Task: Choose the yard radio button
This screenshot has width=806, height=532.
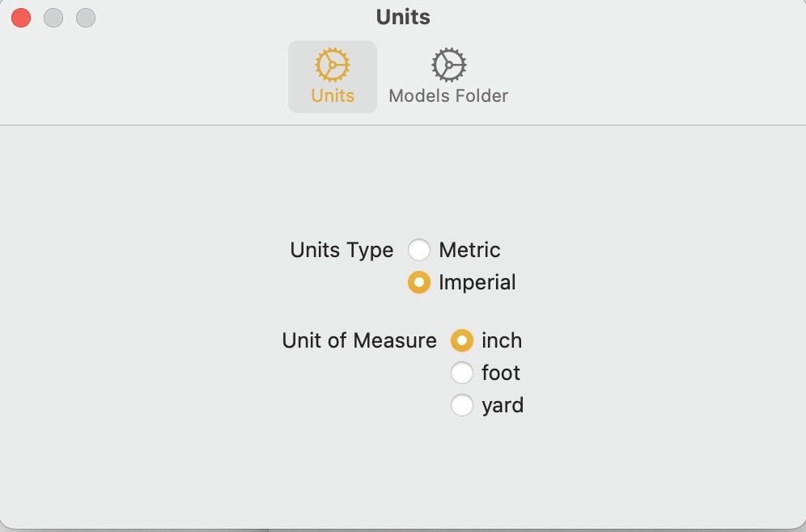Action: 462,405
